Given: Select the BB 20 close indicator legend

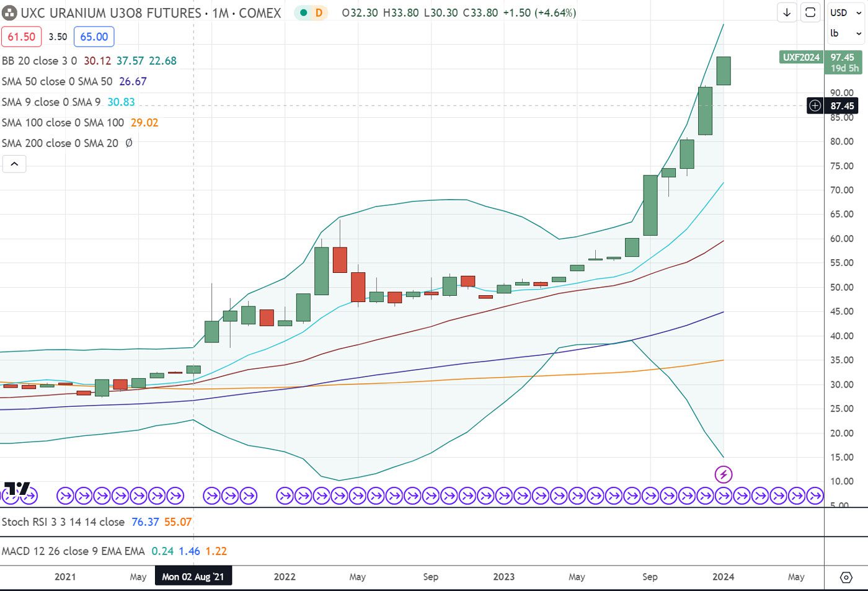Looking at the screenshot, I should click(x=40, y=61).
